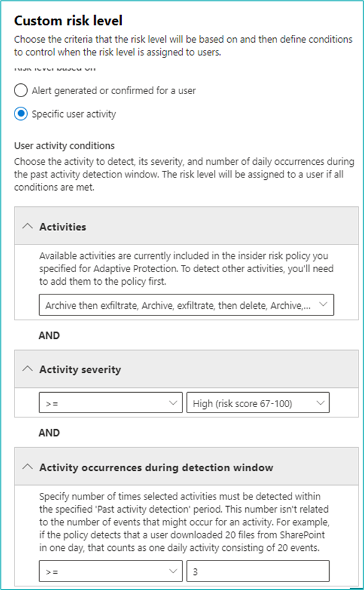Open the 'Archive then exfiltrate' activities dropdown

[178, 305]
